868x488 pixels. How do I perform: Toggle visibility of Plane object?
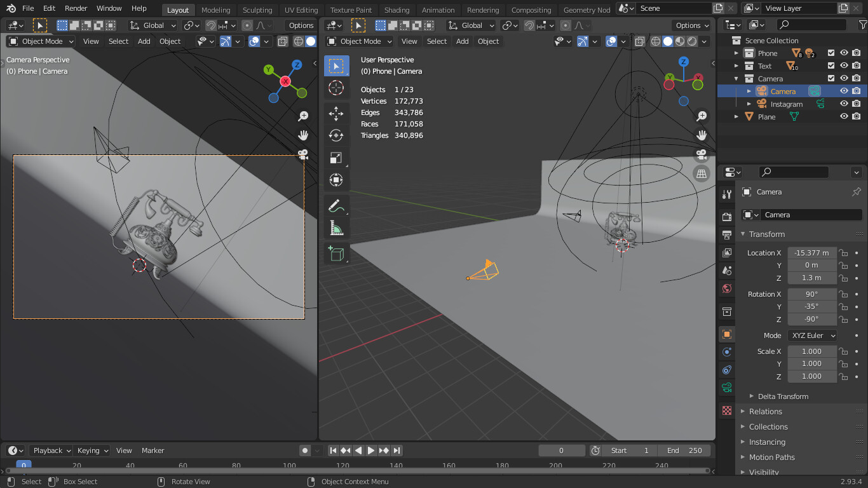click(x=844, y=117)
